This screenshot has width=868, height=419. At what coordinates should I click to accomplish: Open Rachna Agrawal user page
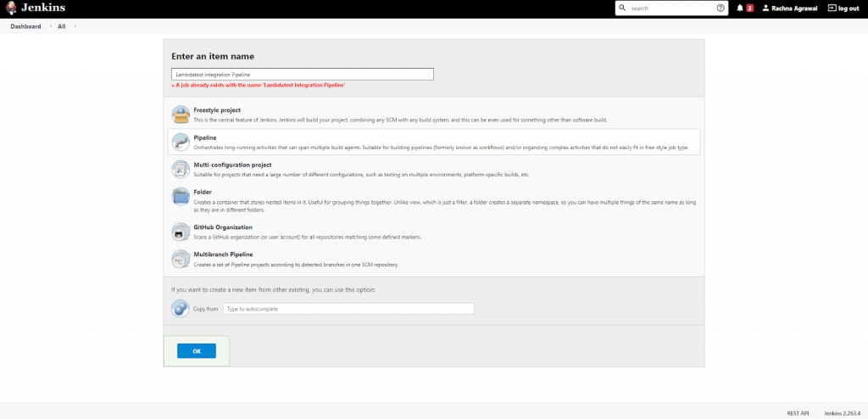[x=795, y=8]
